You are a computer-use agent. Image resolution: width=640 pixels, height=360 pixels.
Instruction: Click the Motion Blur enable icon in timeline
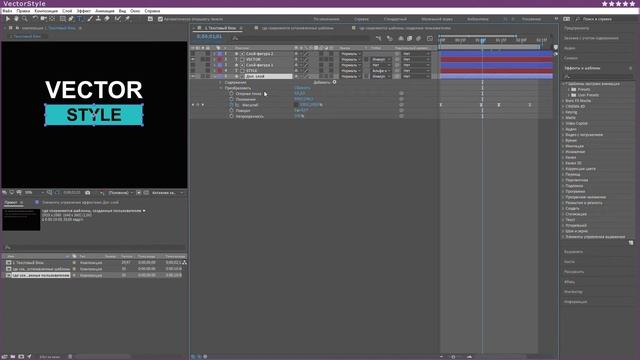coord(418,38)
